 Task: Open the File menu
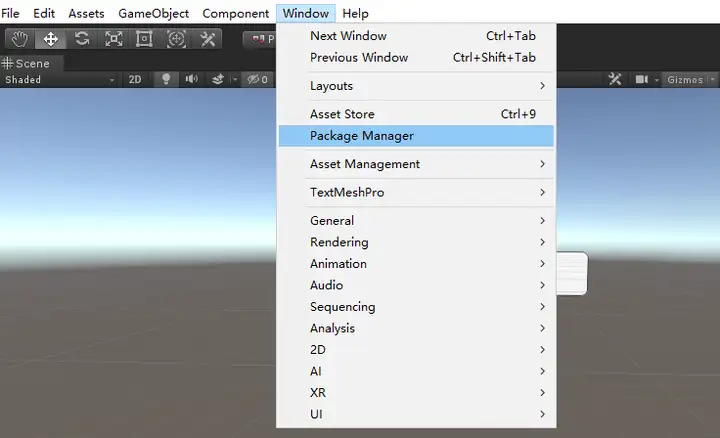pos(10,13)
